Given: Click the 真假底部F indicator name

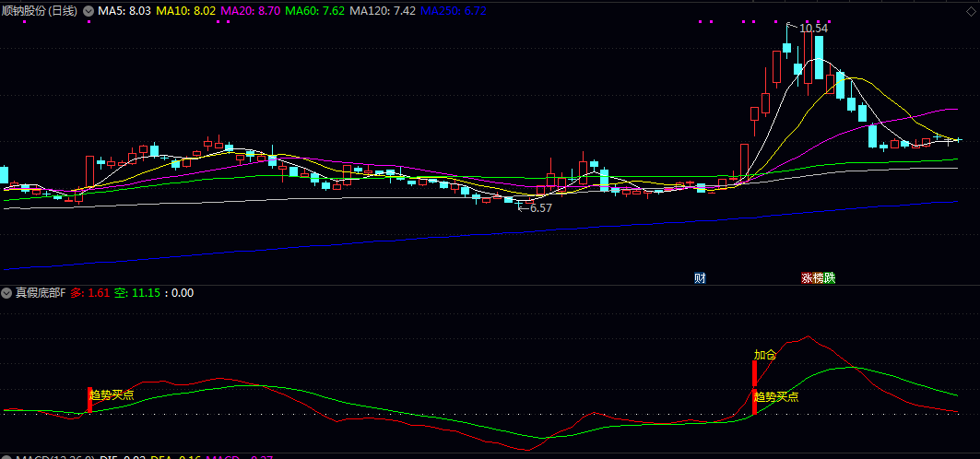Looking at the screenshot, I should pyautogui.click(x=41, y=293).
